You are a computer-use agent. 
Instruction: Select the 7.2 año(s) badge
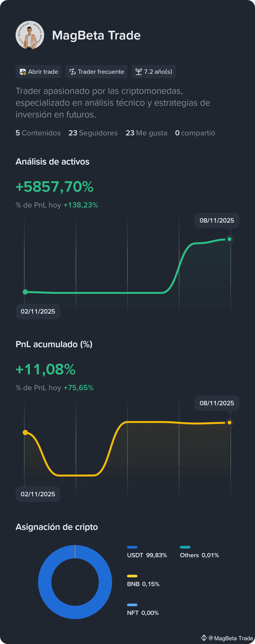(153, 72)
